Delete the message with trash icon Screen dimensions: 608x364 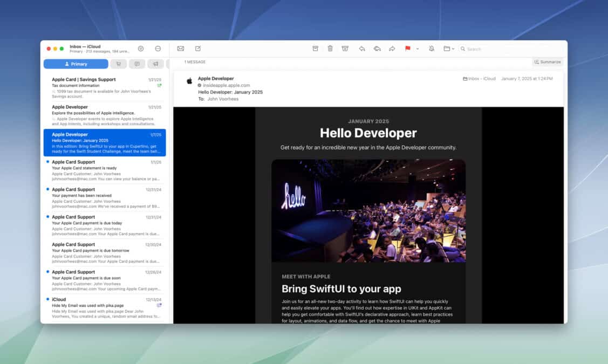point(330,49)
